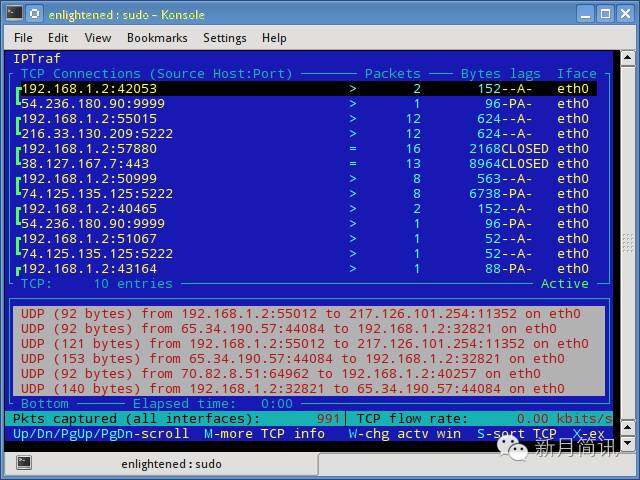
Task: Click the TCP flow rate value
Action: [x=564, y=419]
